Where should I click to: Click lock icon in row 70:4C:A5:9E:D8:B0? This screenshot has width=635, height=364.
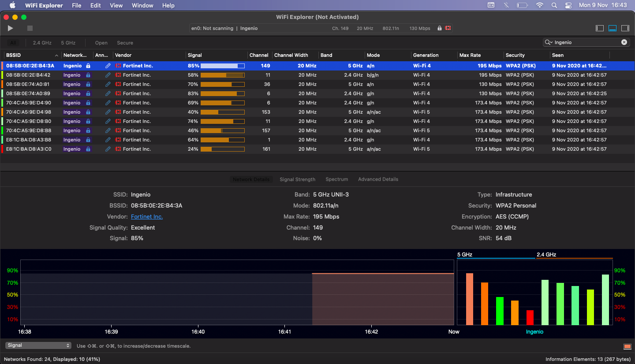(88, 121)
